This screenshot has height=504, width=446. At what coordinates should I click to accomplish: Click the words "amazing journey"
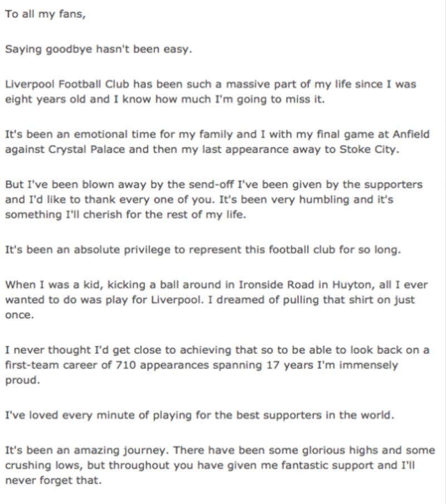122,451
